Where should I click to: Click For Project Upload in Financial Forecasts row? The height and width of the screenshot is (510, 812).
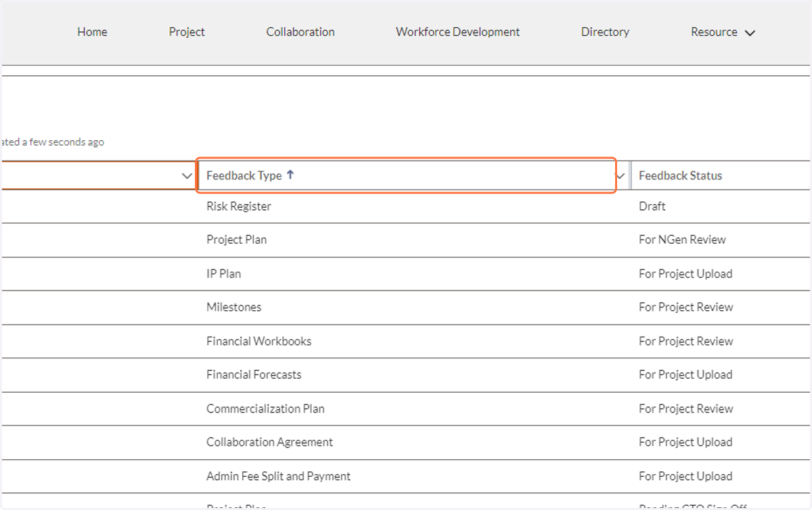point(685,375)
